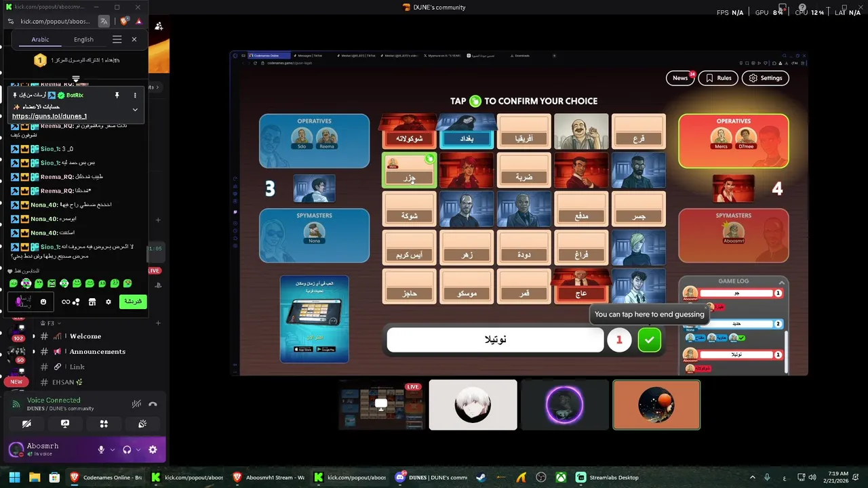Unpin the BotRix pinned message
The height and width of the screenshot is (488, 868).
coord(117,96)
